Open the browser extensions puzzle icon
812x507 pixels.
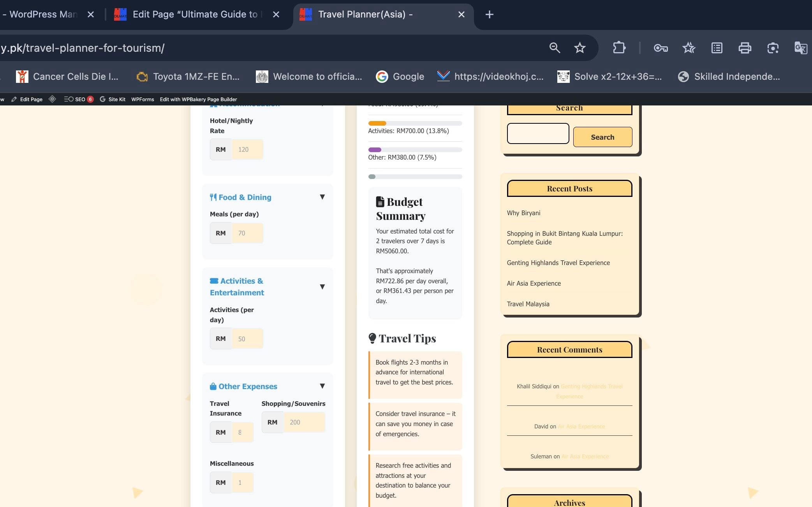[619, 48]
